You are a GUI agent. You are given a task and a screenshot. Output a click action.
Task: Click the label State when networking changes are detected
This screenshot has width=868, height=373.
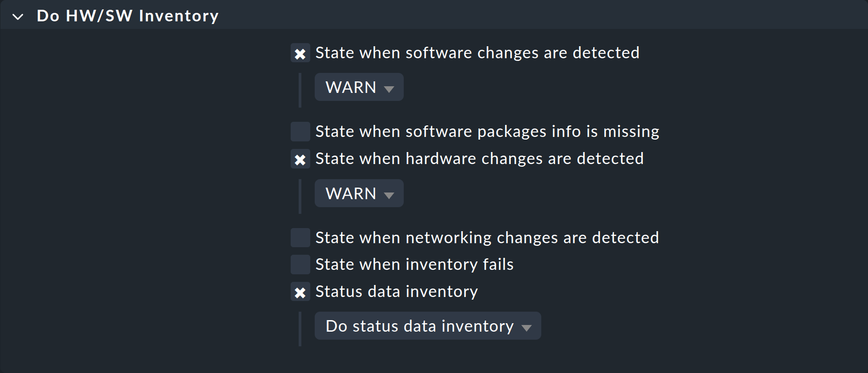(x=487, y=237)
